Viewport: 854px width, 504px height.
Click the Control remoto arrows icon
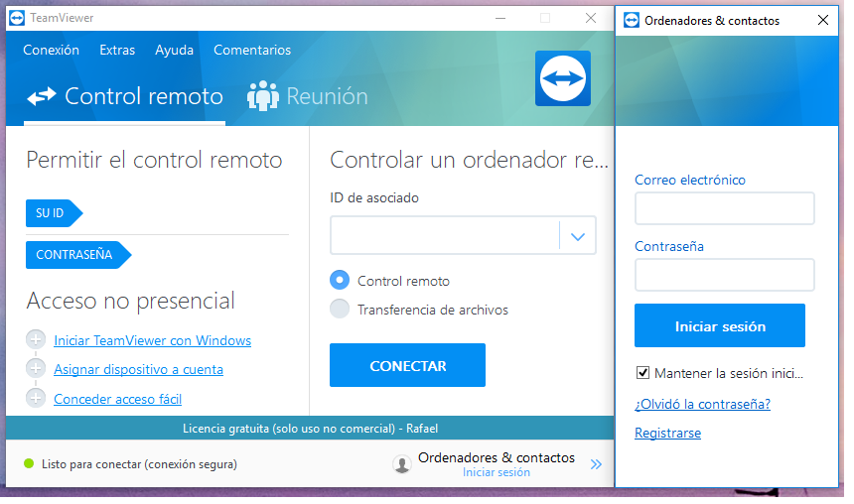coord(42,96)
